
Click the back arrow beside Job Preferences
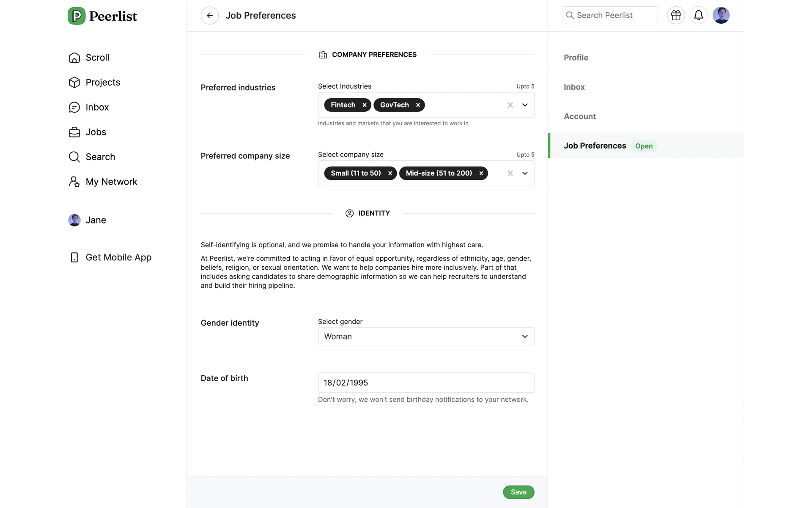click(209, 16)
